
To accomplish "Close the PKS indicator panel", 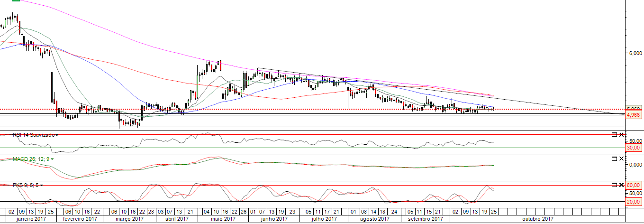I will [621, 185].
